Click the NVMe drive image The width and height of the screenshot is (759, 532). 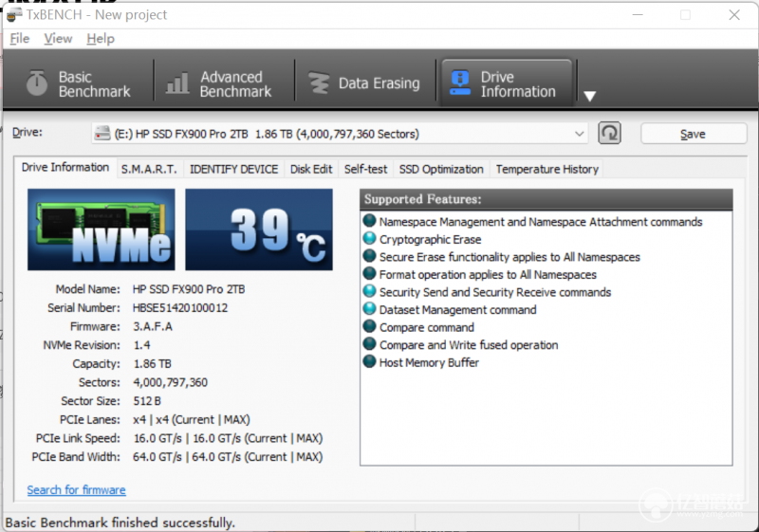point(102,229)
